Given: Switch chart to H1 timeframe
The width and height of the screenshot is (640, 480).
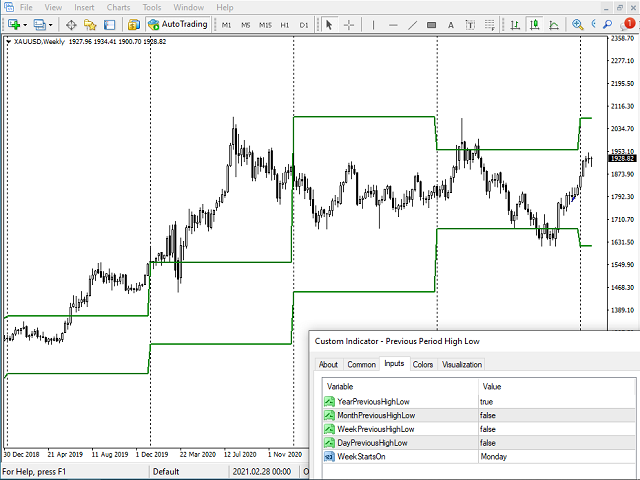Looking at the screenshot, I should (285, 25).
